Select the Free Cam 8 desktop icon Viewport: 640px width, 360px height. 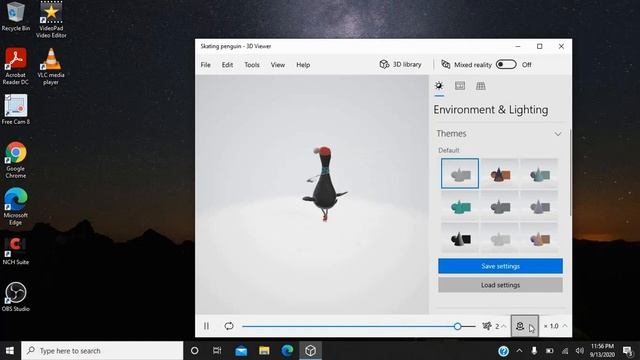16,109
